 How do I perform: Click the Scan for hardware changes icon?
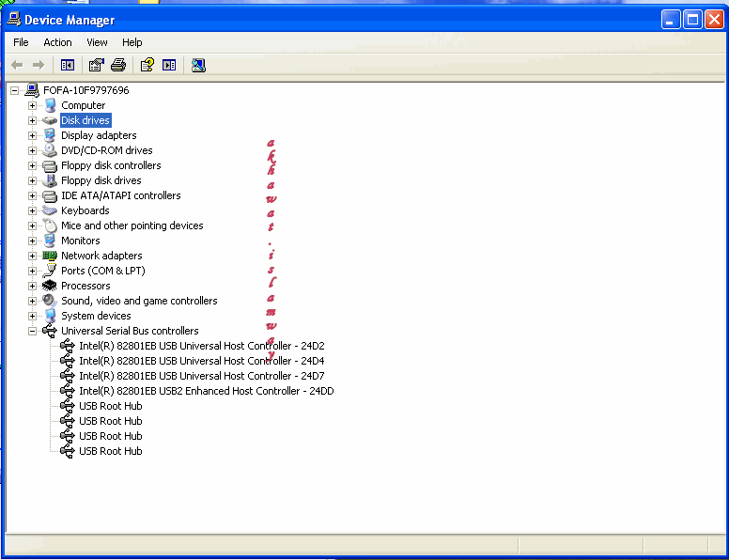198,65
